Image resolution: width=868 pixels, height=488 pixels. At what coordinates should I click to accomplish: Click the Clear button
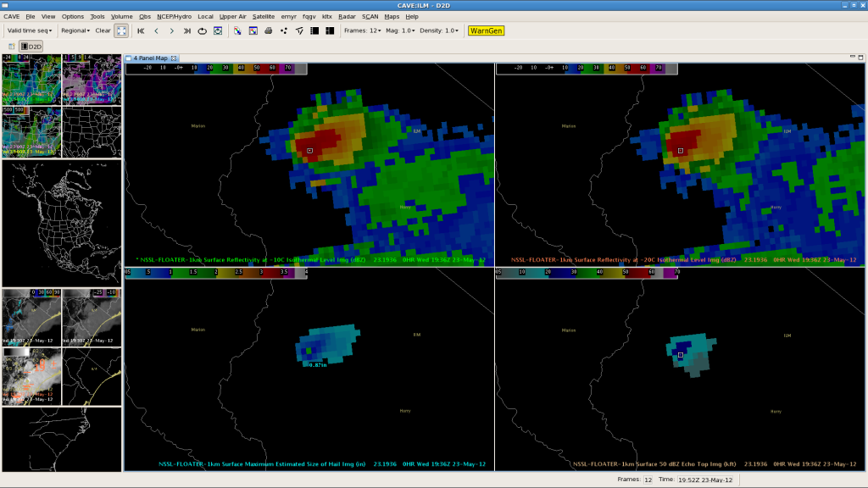pos(103,30)
